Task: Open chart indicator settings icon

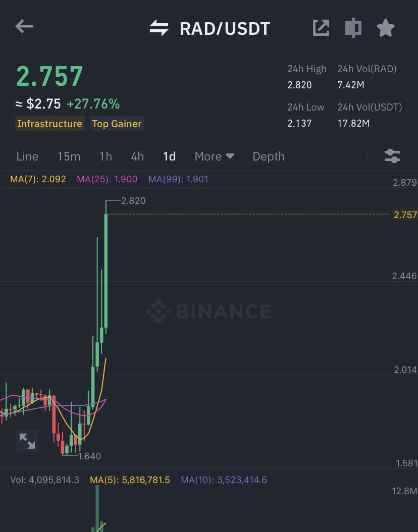Action: click(x=392, y=156)
